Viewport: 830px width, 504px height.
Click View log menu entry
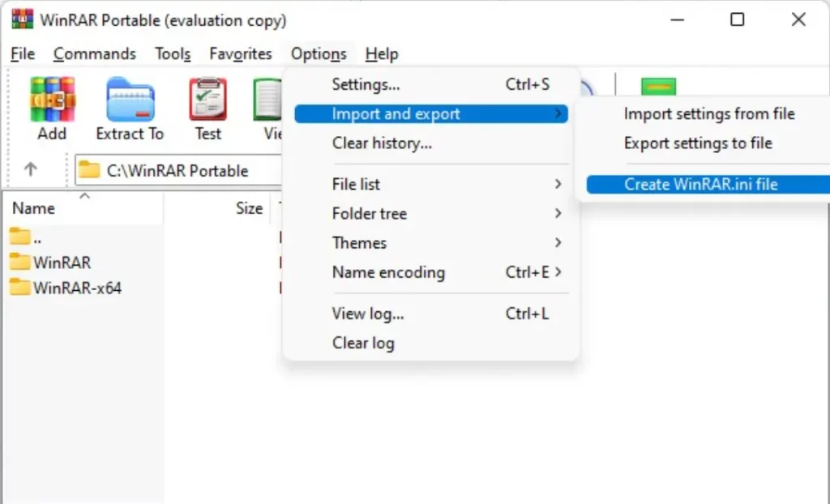point(367,314)
